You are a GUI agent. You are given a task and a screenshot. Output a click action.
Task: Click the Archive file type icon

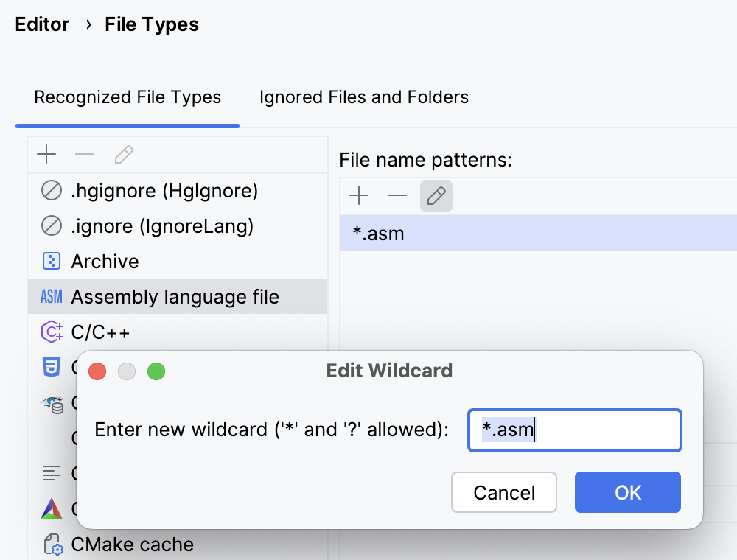pos(50,261)
